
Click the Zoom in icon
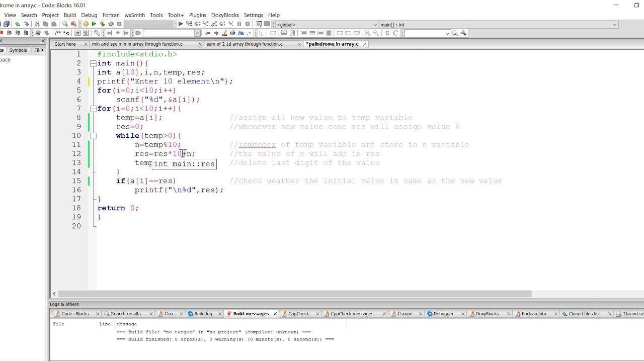(368, 33)
